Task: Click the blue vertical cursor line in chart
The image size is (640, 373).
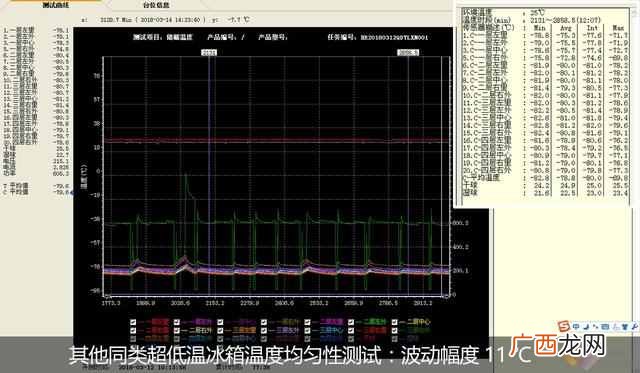Action: point(209,175)
